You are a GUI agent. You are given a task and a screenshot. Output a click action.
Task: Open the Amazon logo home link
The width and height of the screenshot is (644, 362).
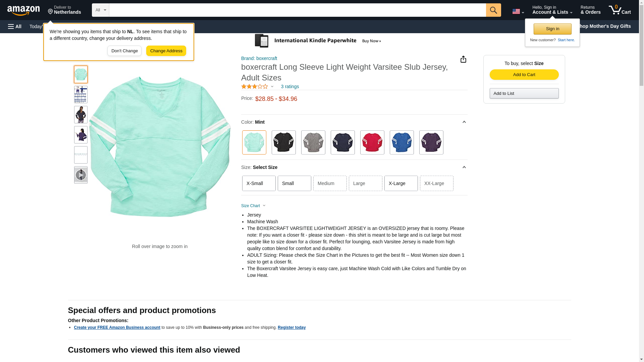pos(23,10)
